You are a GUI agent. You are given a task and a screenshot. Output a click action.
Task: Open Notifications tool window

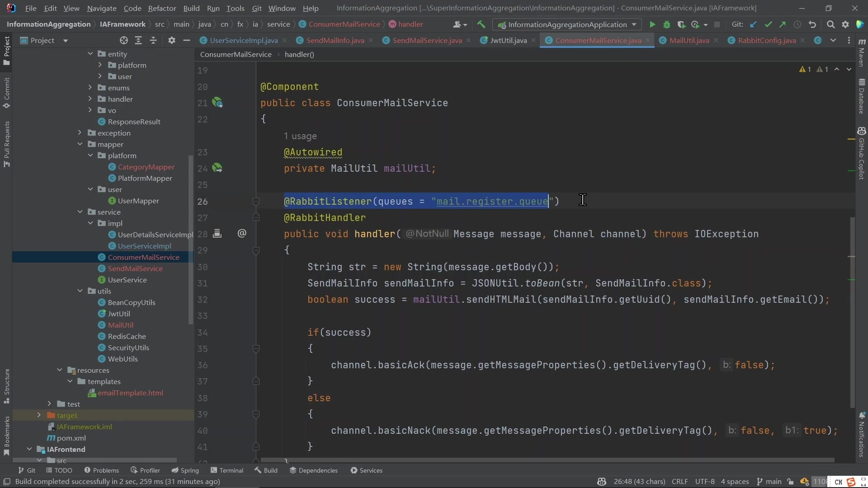pyautogui.click(x=862, y=434)
